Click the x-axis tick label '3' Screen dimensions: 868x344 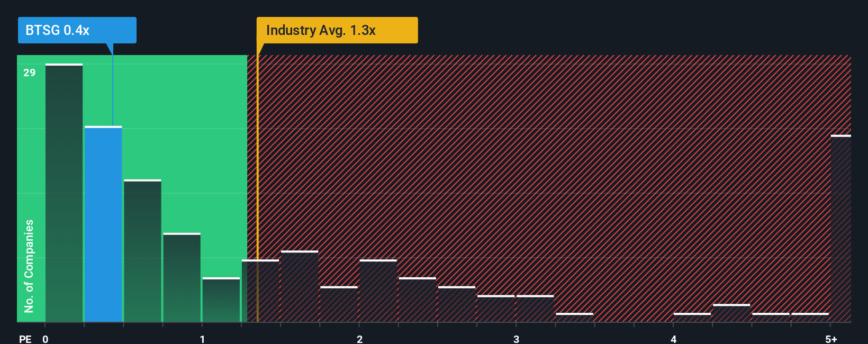pos(517,339)
